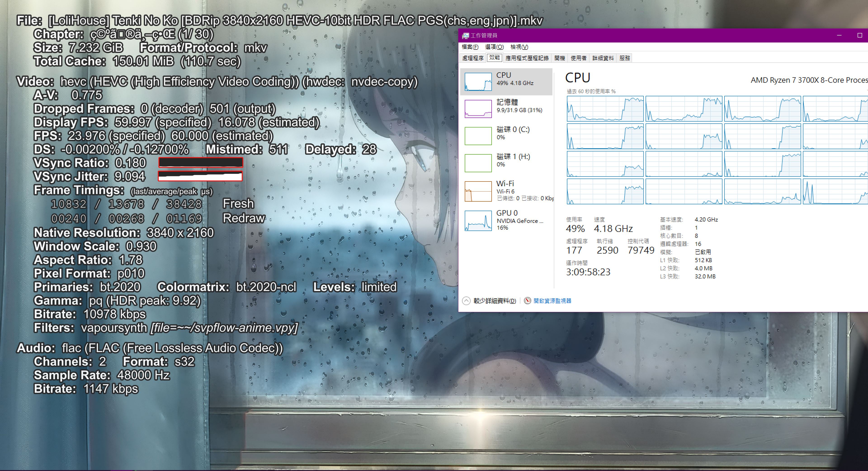Click the 速度 label above 4.18 GHz

tap(599, 219)
